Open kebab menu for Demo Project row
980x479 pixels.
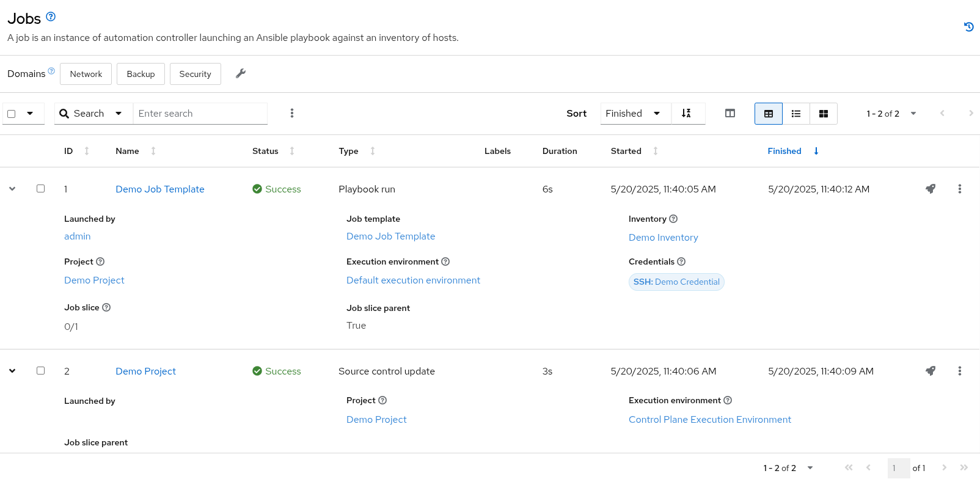point(959,371)
